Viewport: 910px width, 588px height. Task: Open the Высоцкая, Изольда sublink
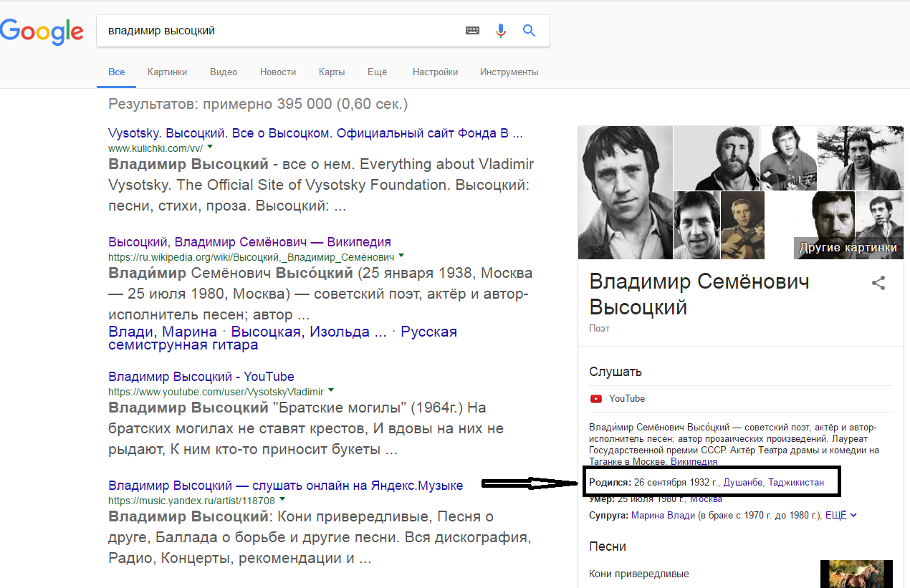(x=309, y=332)
